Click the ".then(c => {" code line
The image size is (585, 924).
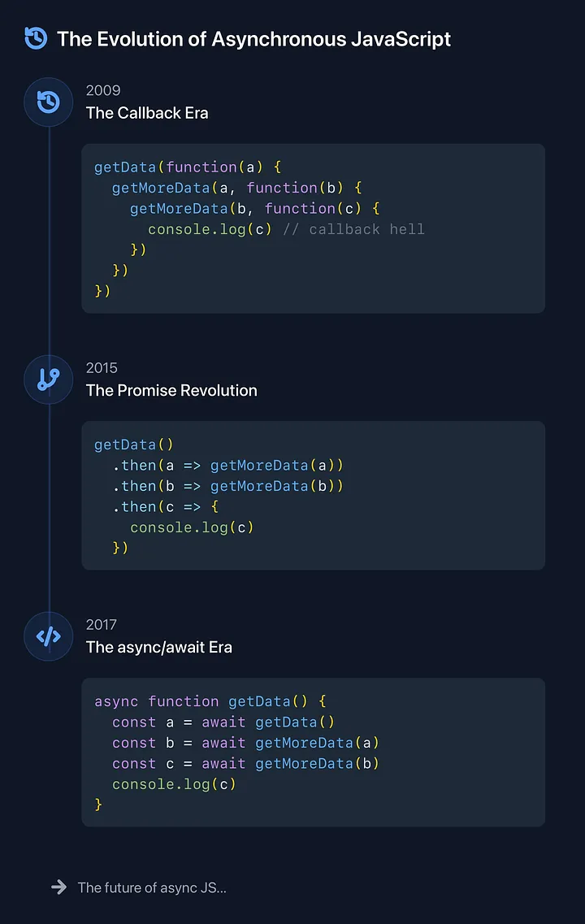166,507
